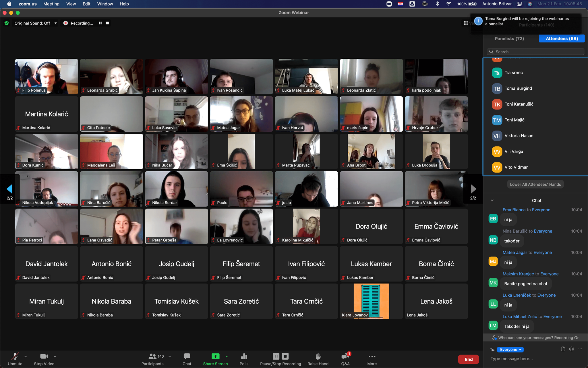Open the Polls icon
The height and width of the screenshot is (368, 588).
[x=244, y=356]
